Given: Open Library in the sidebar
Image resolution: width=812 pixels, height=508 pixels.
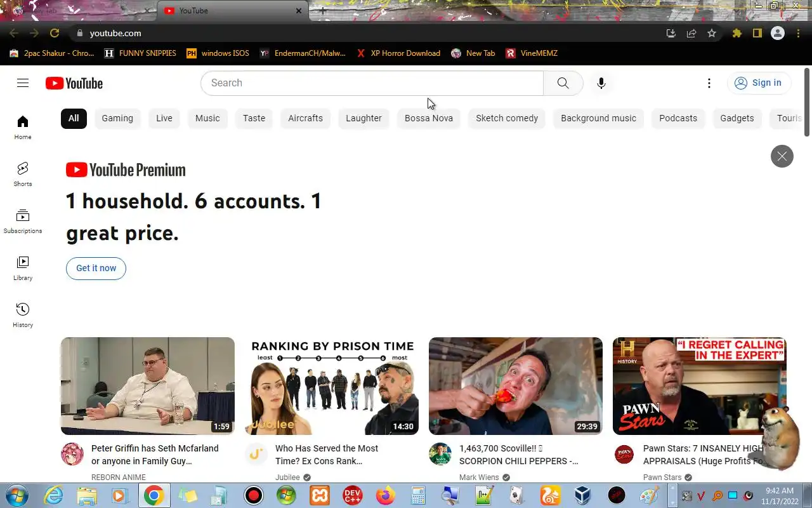Looking at the screenshot, I should point(23,269).
